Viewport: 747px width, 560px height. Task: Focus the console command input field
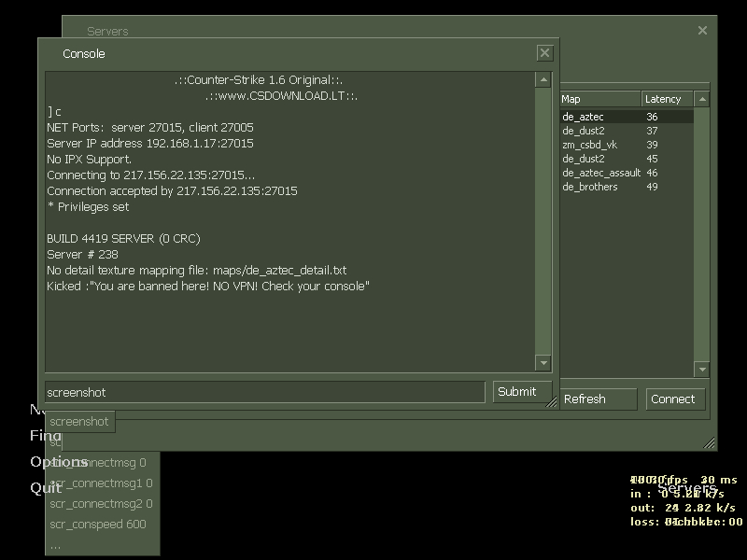265,392
